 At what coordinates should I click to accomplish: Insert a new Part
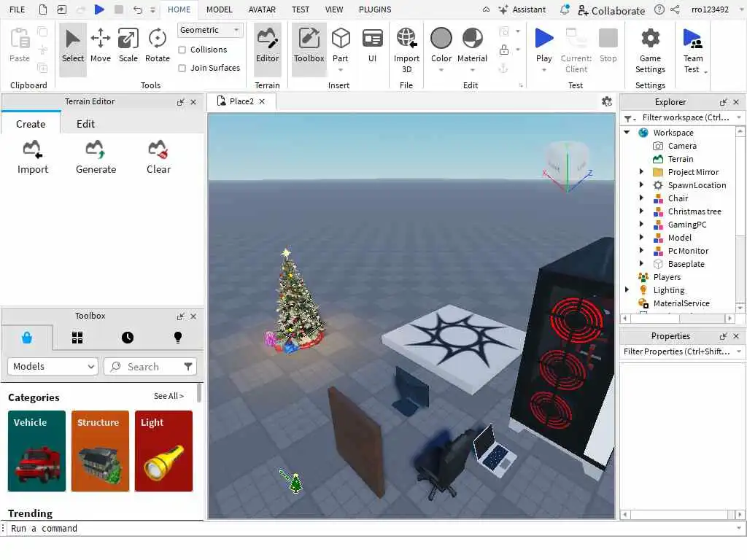[341, 46]
